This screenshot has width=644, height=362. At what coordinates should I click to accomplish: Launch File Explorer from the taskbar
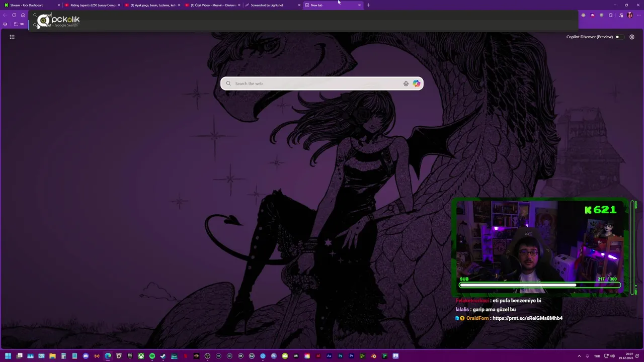tap(52, 356)
